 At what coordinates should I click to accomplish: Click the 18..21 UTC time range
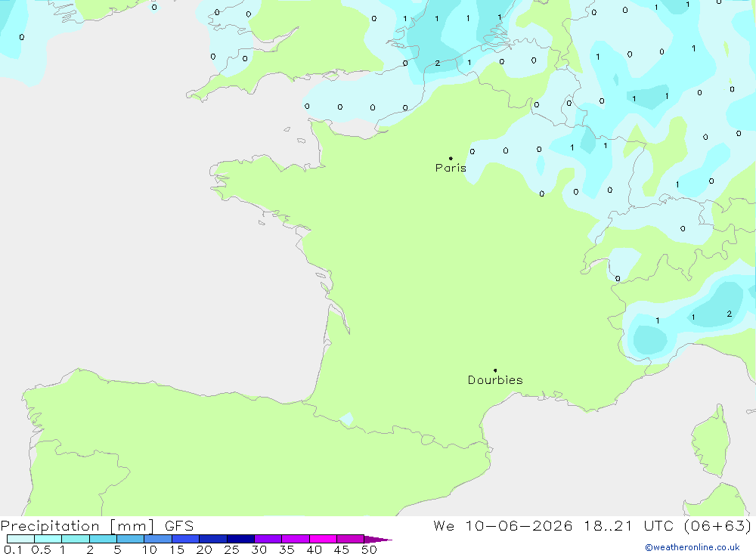(x=629, y=526)
